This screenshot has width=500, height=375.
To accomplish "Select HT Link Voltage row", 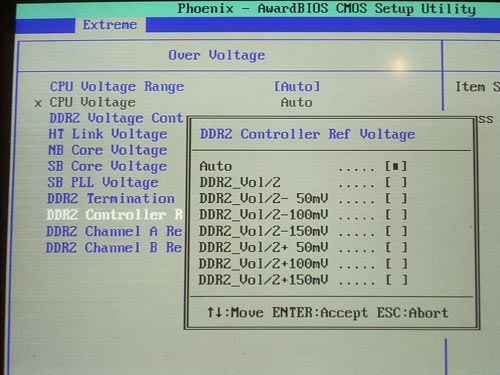I will pos(108,134).
